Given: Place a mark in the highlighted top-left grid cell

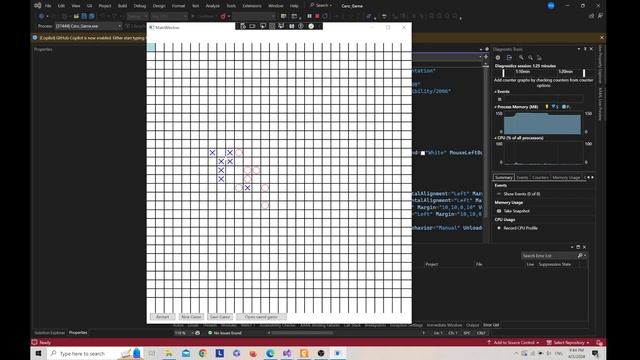Looking at the screenshot, I should (151, 47).
